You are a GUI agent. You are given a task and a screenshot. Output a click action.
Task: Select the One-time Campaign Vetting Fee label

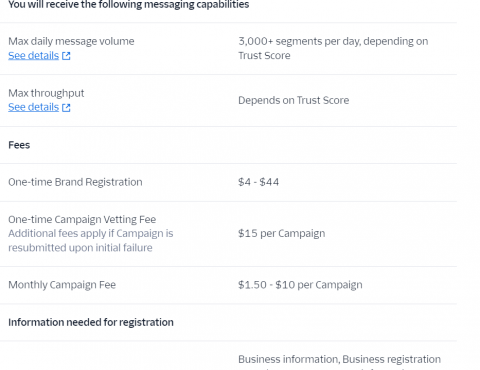pyautogui.click(x=82, y=219)
